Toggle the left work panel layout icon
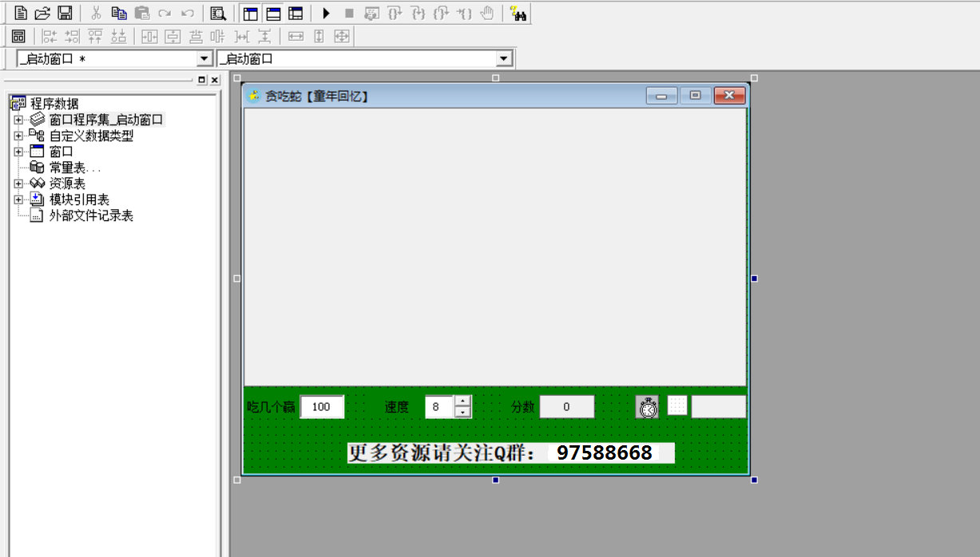Image resolution: width=980 pixels, height=557 pixels. (x=250, y=13)
